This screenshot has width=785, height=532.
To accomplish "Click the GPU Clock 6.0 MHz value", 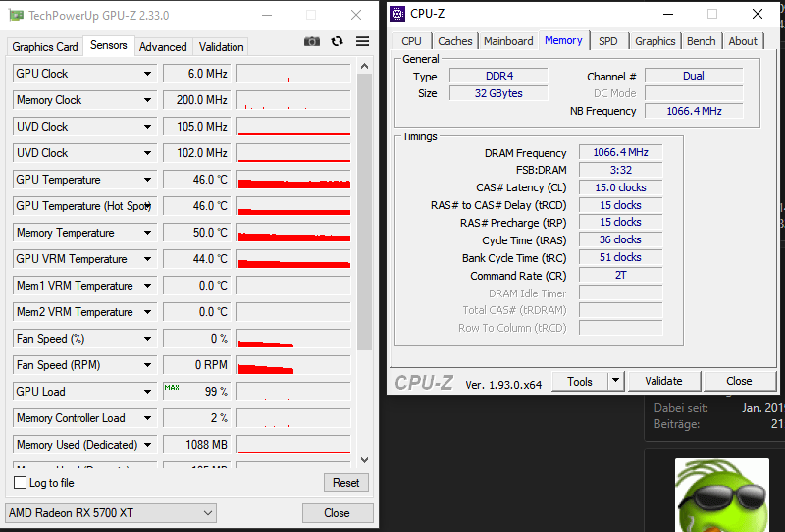I will [x=197, y=74].
